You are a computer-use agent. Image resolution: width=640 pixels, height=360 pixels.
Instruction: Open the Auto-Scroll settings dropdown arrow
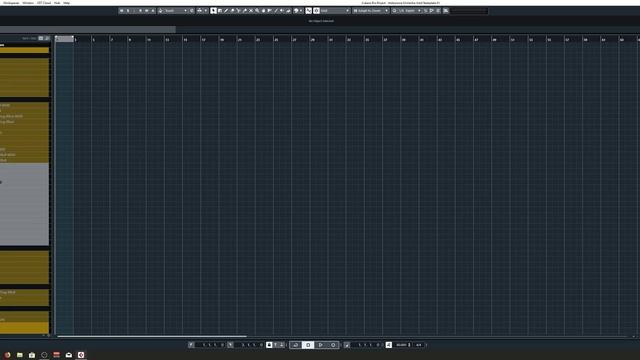click(206, 11)
